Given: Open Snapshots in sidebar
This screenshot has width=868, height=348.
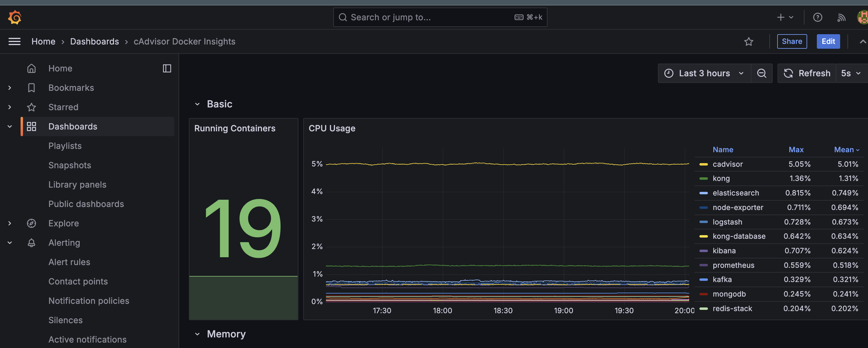Looking at the screenshot, I should point(70,165).
